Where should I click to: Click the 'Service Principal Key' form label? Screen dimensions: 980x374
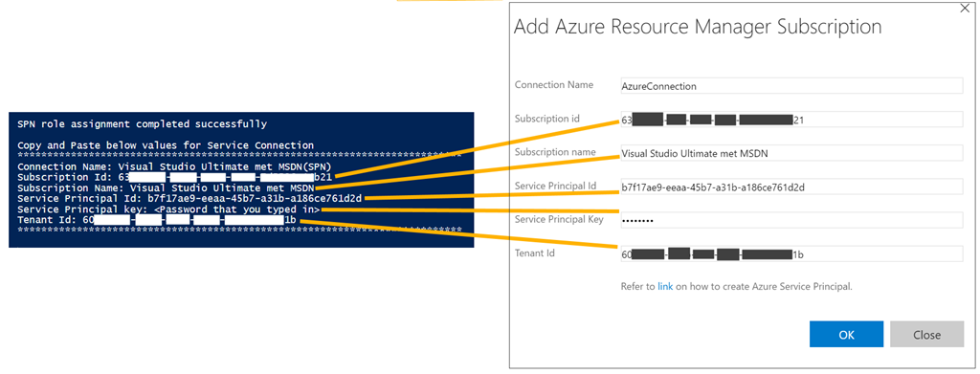point(558,219)
